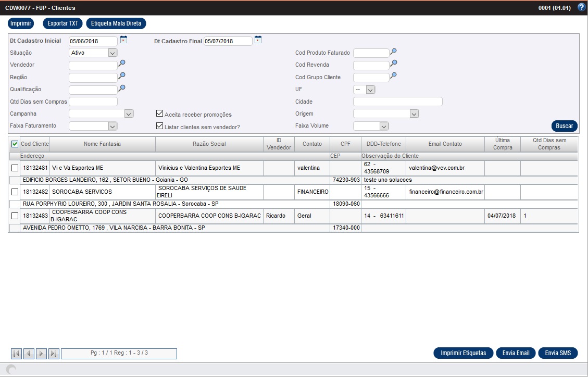This screenshot has height=377, width=588.
Task: Click the Cod Revenda search icon
Action: 394,64
